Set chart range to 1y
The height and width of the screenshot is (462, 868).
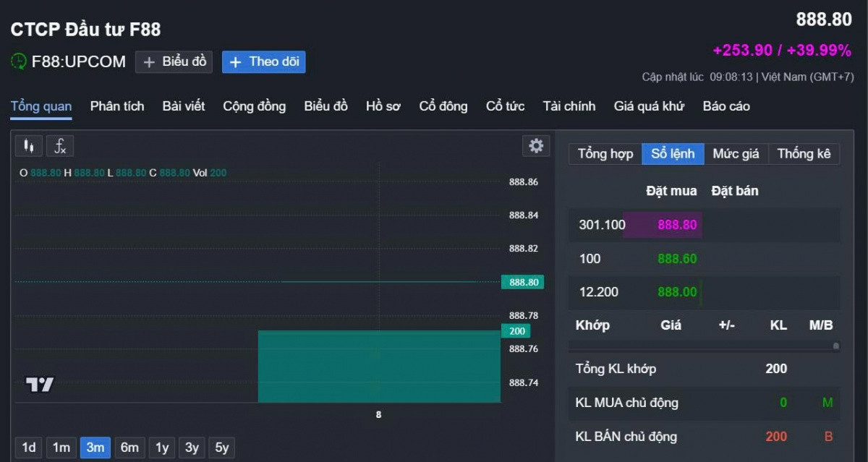click(x=162, y=448)
